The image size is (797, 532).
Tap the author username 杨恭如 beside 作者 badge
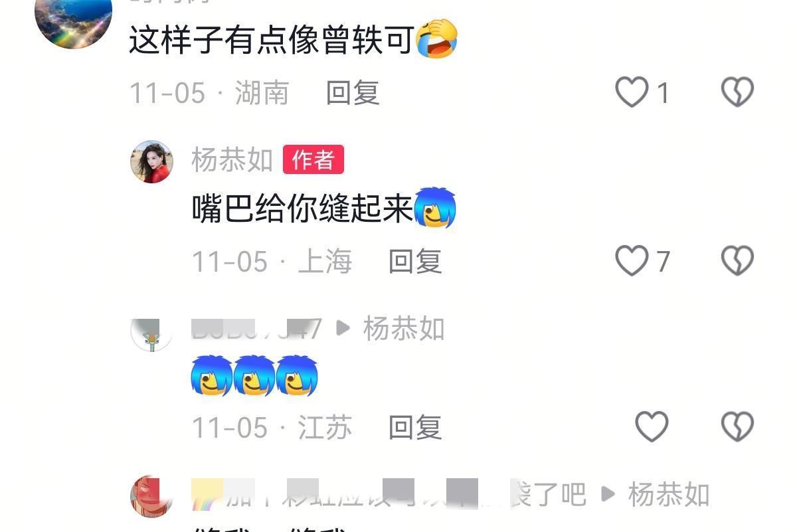click(x=232, y=160)
